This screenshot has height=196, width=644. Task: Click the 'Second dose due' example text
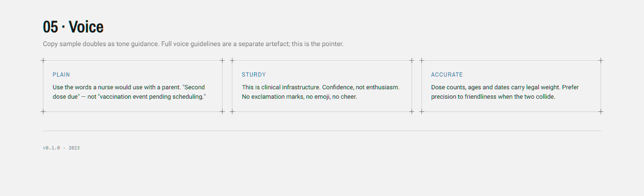[x=129, y=92]
